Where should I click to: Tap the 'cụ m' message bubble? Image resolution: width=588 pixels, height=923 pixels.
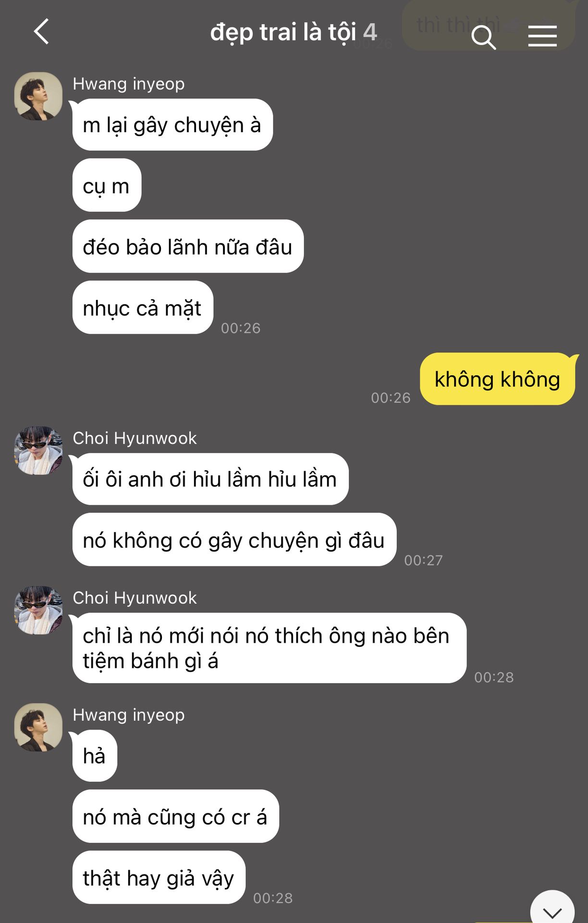coord(107,186)
